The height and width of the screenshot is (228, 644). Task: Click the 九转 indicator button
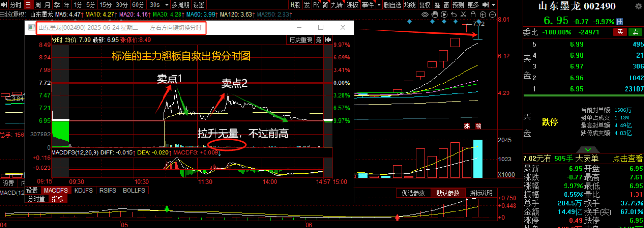[337, 5]
